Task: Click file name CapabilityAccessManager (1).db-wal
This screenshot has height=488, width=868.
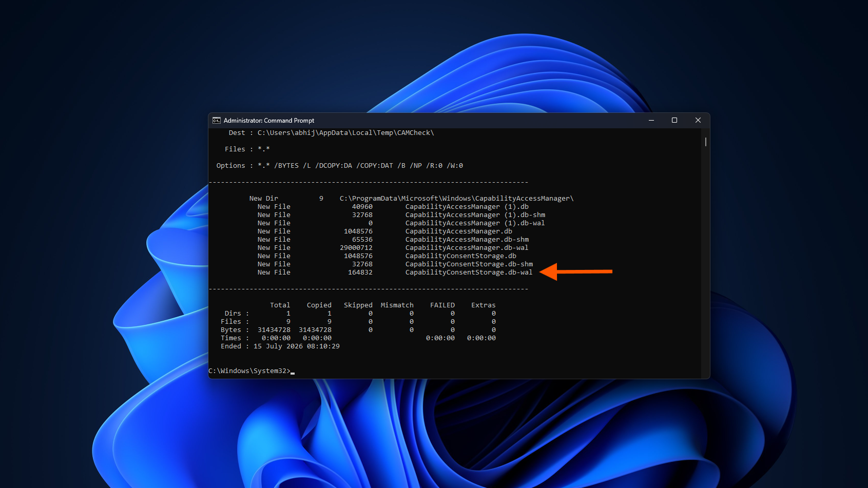Action: coord(475,223)
